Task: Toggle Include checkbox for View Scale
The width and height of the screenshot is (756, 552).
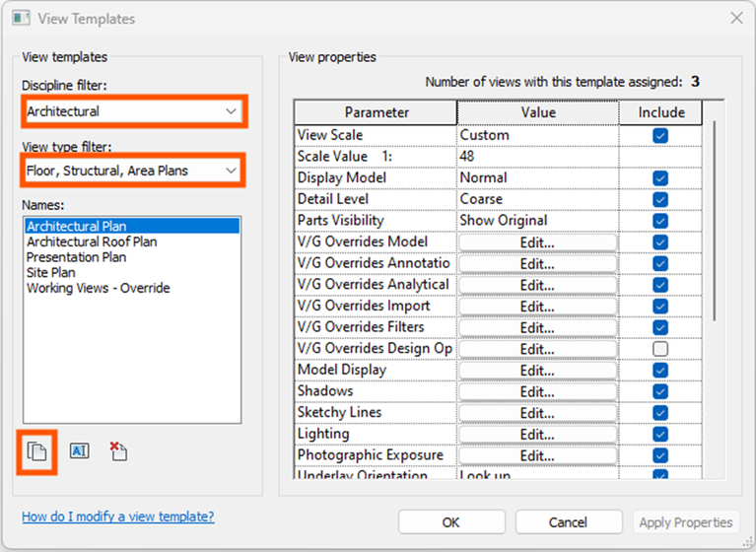Action: click(660, 135)
